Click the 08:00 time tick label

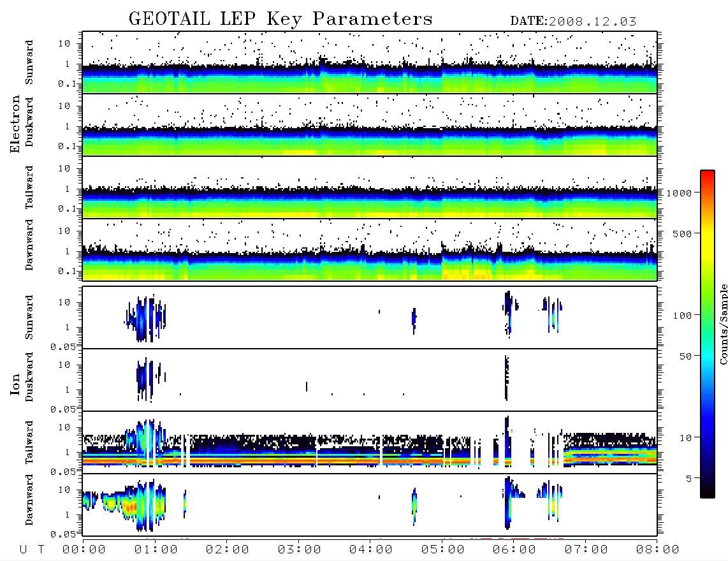pyautogui.click(x=658, y=550)
